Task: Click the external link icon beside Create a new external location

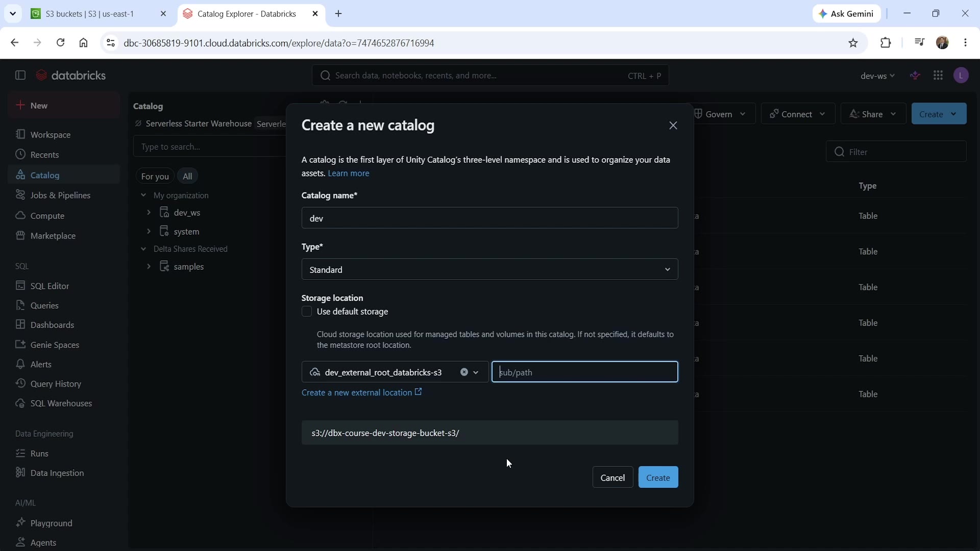Action: pos(418,392)
